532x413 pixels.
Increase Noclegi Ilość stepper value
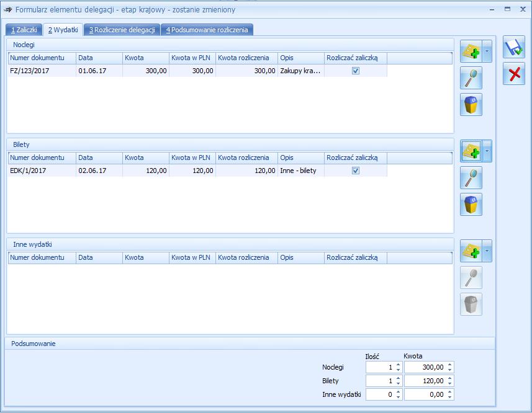click(x=399, y=365)
